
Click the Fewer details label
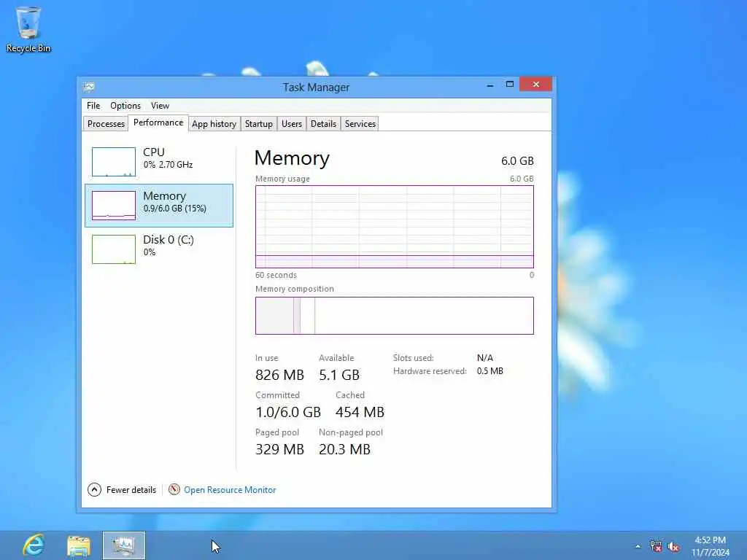coord(131,489)
